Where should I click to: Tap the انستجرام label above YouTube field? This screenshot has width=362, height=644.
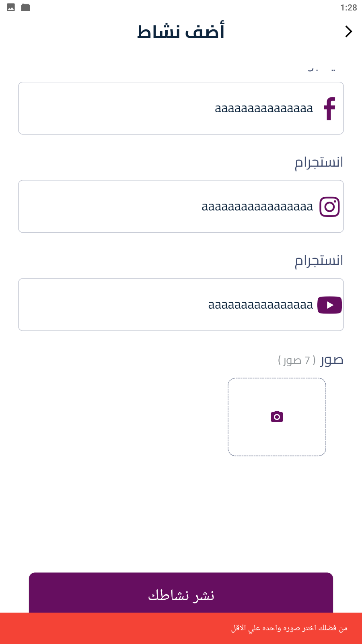(x=319, y=261)
